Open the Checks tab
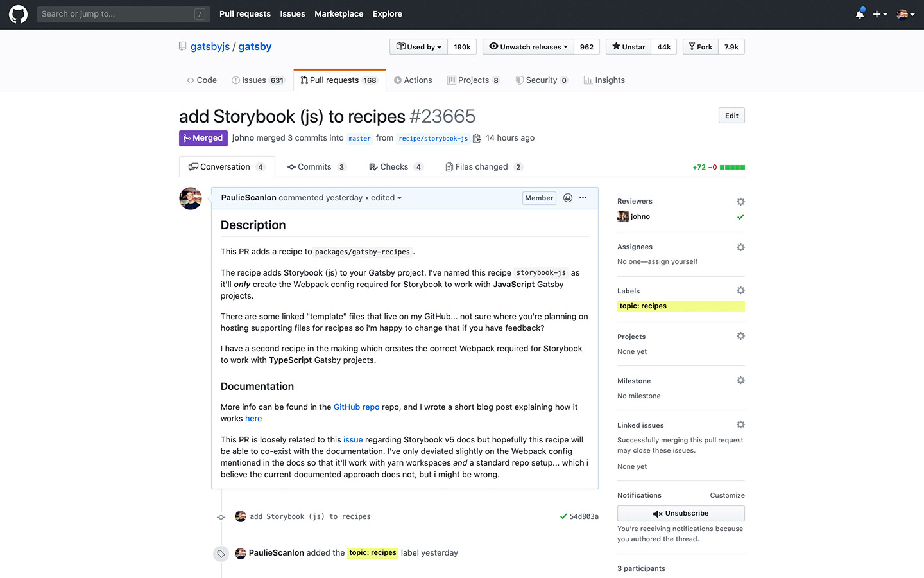This screenshot has height=578, width=924. (396, 167)
